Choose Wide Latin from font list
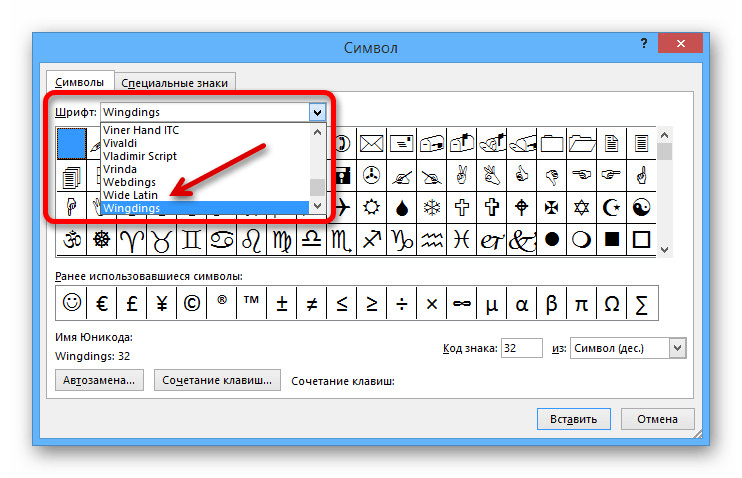 click(204, 195)
